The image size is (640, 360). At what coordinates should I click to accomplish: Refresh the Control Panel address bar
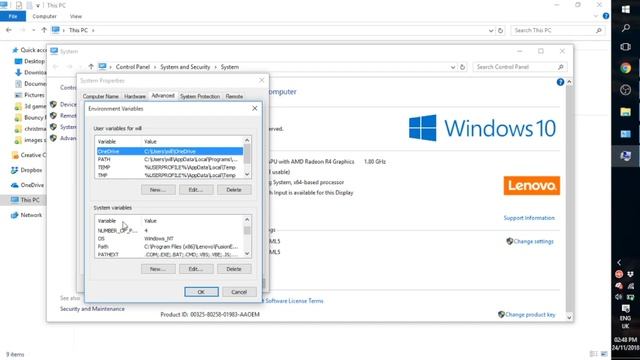(x=462, y=67)
